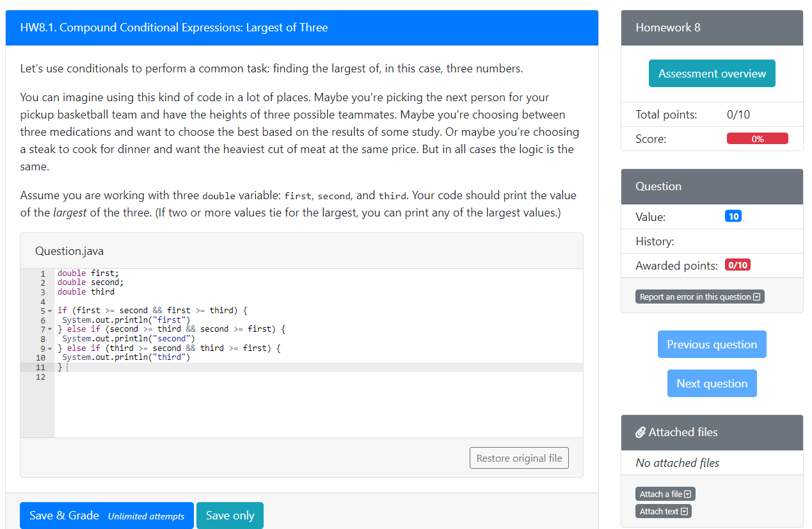
Task: Collapse the else-if block at line 9
Action: coord(50,348)
